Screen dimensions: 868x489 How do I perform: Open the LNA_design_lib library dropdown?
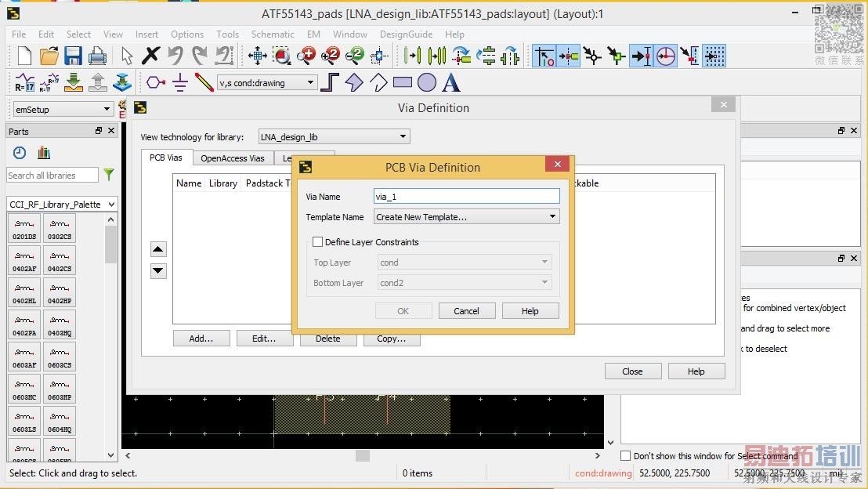[335, 137]
